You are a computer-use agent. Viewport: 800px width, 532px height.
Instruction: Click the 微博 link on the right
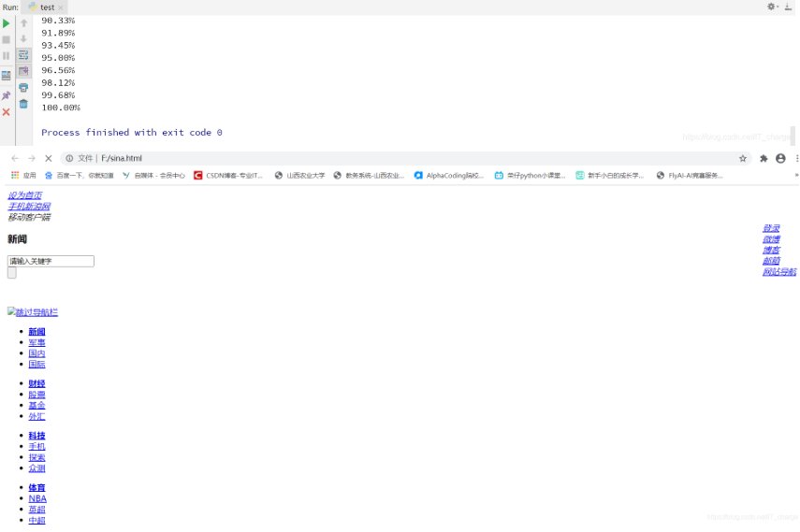pos(771,239)
